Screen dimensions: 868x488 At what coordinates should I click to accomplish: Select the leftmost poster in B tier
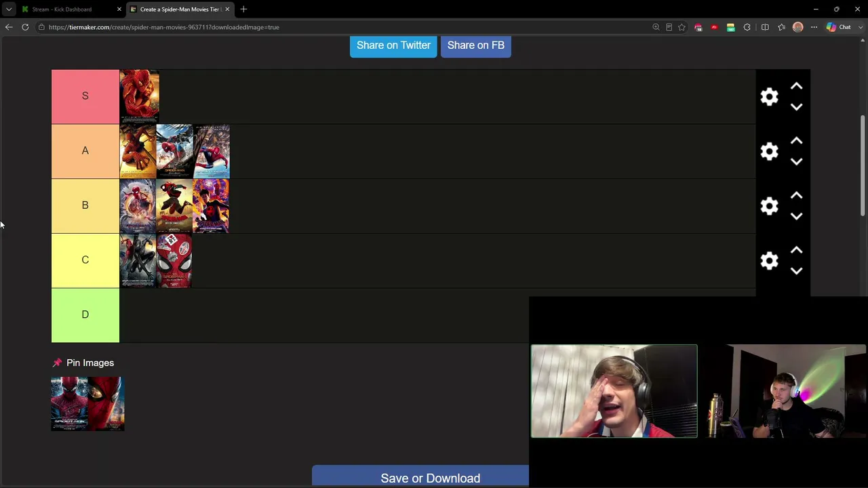pos(138,206)
